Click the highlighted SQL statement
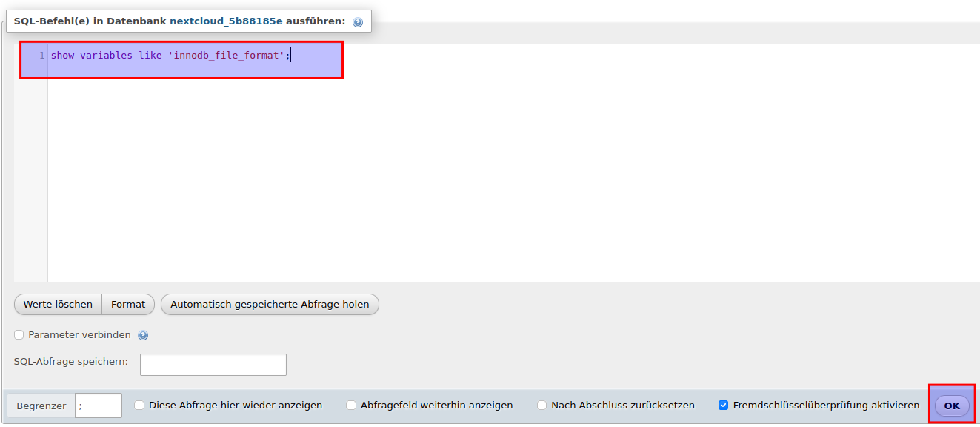 [x=169, y=55]
